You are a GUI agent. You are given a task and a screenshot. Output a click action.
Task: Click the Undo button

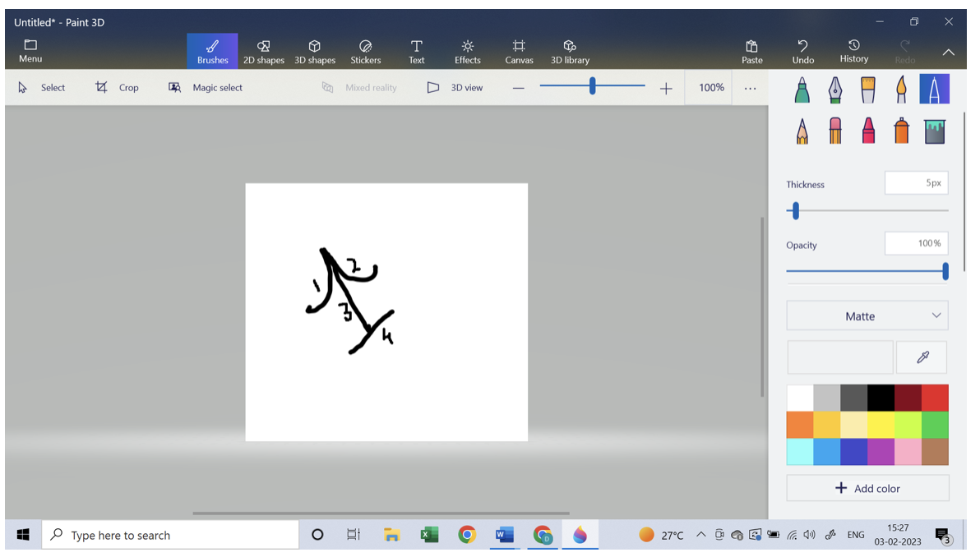(x=803, y=51)
